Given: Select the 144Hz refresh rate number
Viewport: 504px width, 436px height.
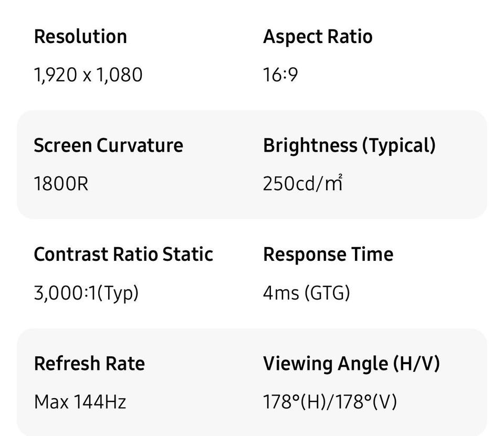Looking at the screenshot, I should 100,402.
